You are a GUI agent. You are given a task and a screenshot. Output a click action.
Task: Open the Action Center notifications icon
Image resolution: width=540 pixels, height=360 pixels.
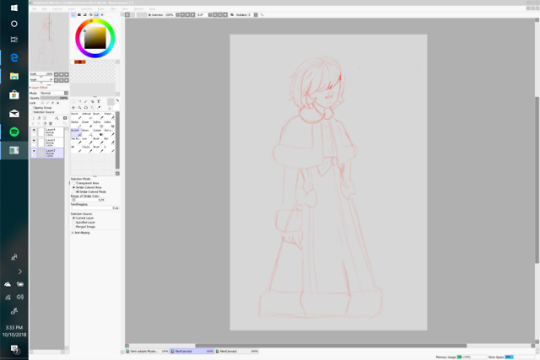[x=14, y=349]
